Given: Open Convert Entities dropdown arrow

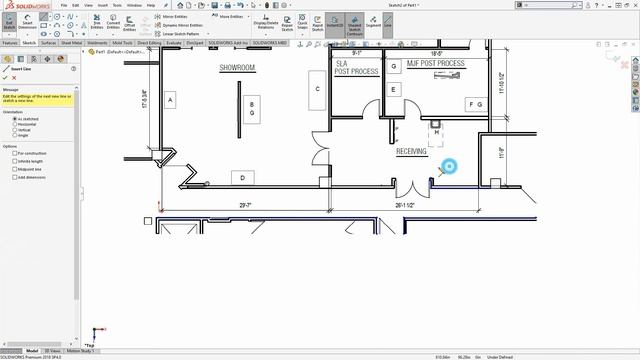Looking at the screenshot, I should click(x=113, y=34).
